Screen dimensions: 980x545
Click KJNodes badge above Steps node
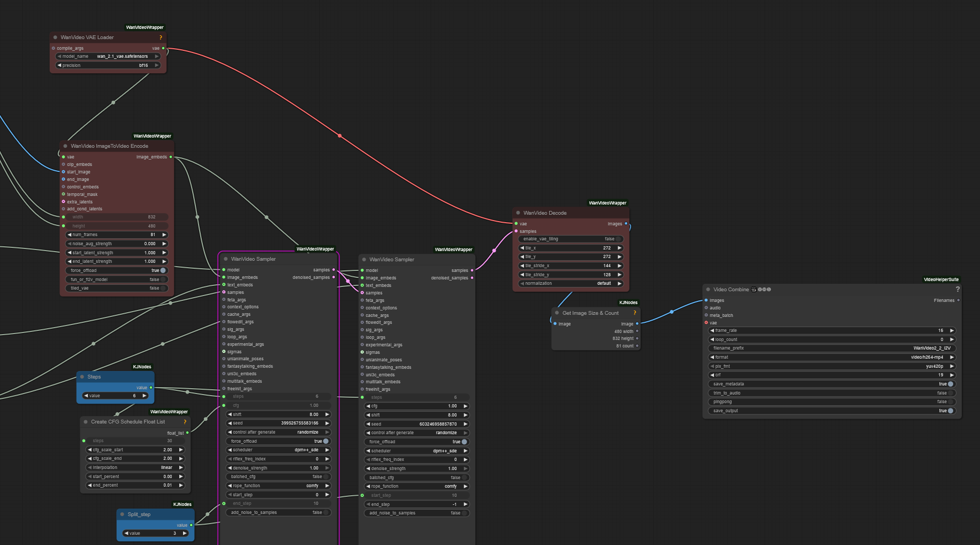[142, 367]
